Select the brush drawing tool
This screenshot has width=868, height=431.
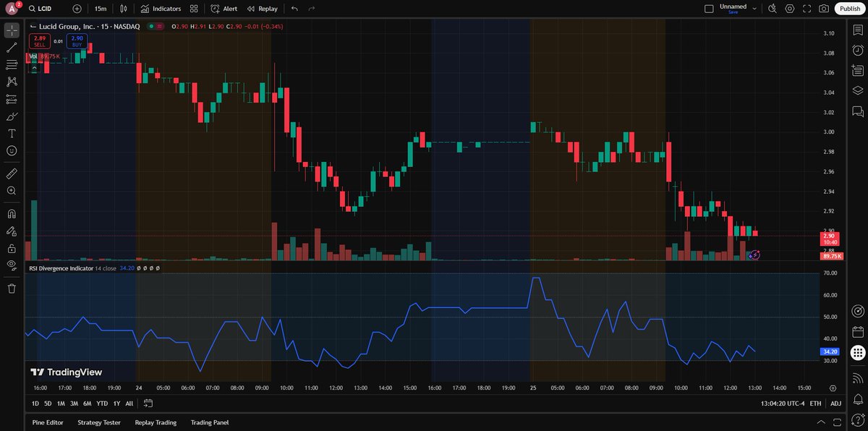click(x=12, y=116)
